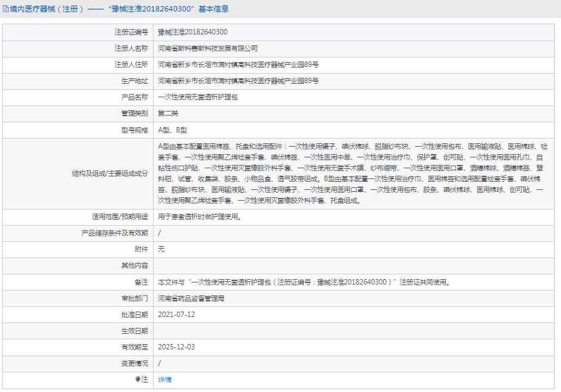Click intended use text 用于患者透析时做护理使用。
Viewport: 561px width, 392px height.
pyautogui.click(x=200, y=217)
